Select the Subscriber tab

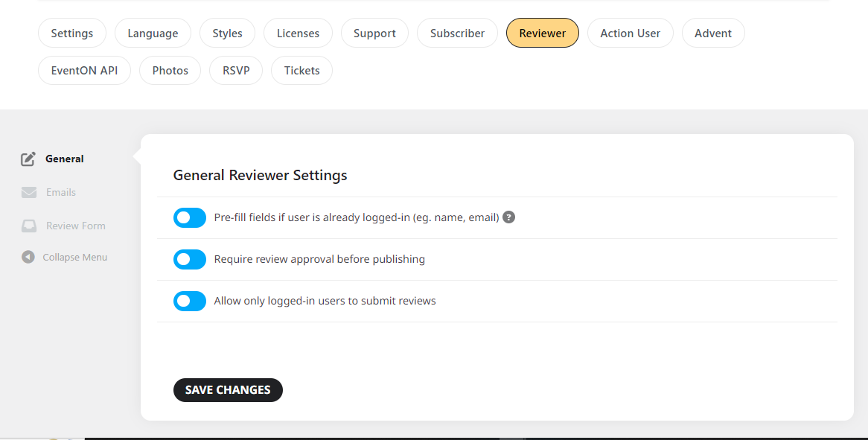coord(457,34)
